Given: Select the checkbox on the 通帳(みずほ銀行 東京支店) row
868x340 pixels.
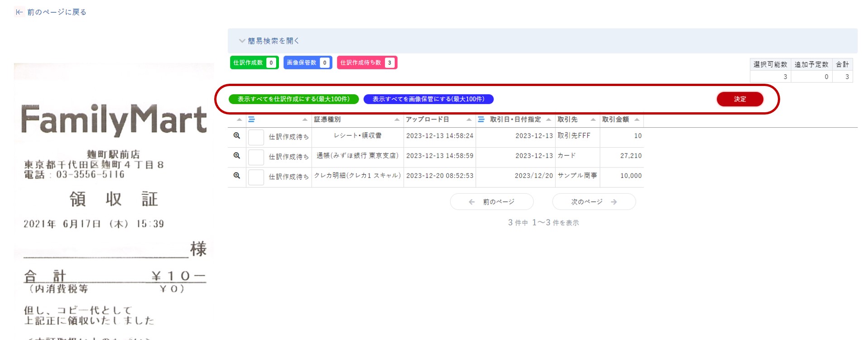Looking at the screenshot, I should 256,157.
